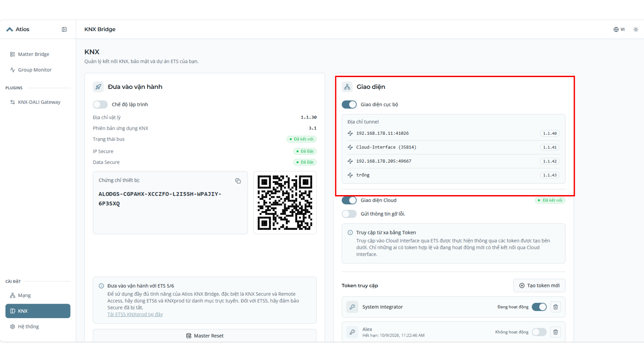The width and height of the screenshot is (644, 362).
Task: Open Hệ thống settings
Action: tap(38, 326)
